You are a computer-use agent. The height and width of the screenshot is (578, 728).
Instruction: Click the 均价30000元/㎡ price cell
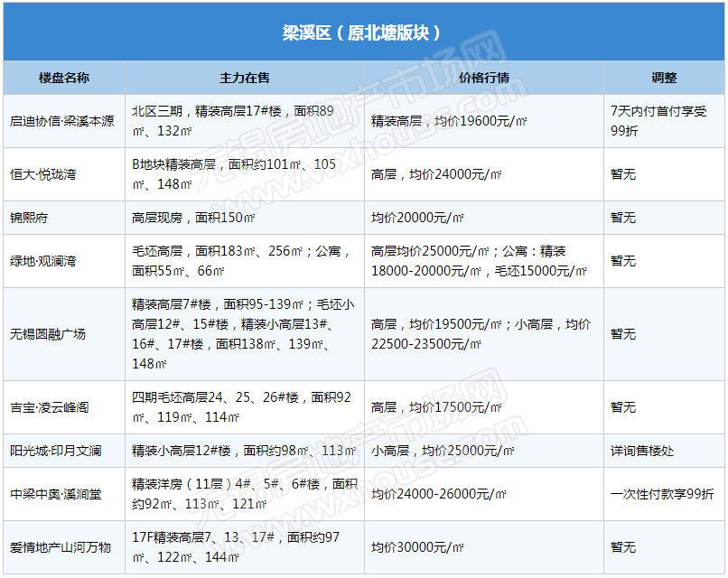coord(418,547)
